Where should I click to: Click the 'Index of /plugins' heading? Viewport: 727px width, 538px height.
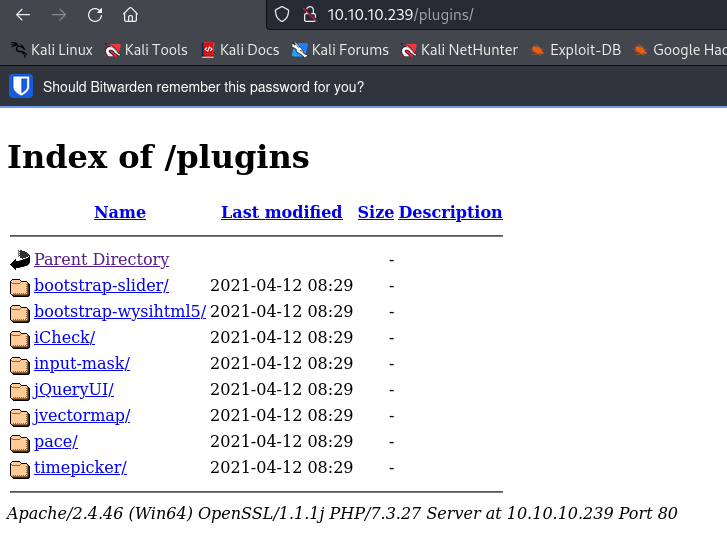(159, 157)
